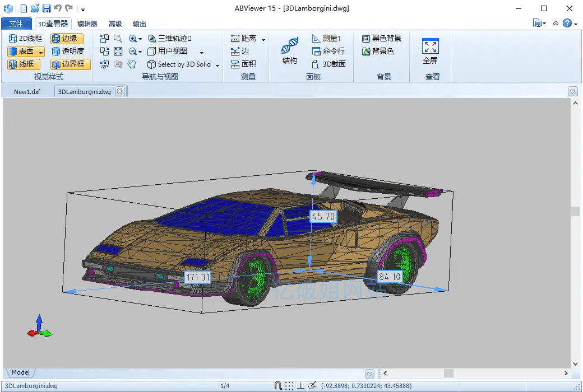Expand the Select by 3D Solid dropdown
The image size is (583, 392).
[216, 65]
